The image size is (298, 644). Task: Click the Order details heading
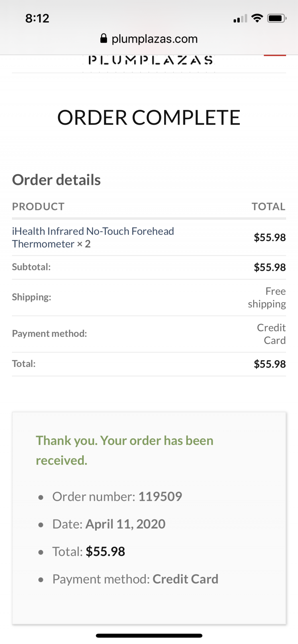click(x=56, y=180)
